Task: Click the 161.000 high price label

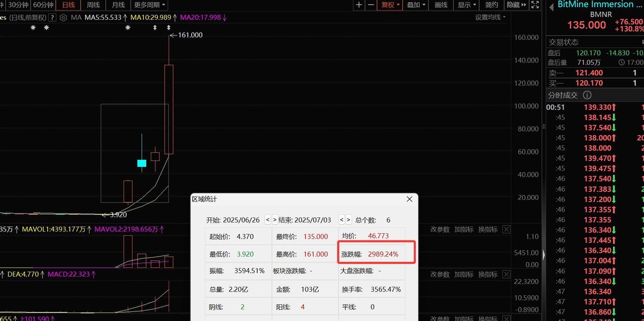Action: pyautogui.click(x=189, y=35)
